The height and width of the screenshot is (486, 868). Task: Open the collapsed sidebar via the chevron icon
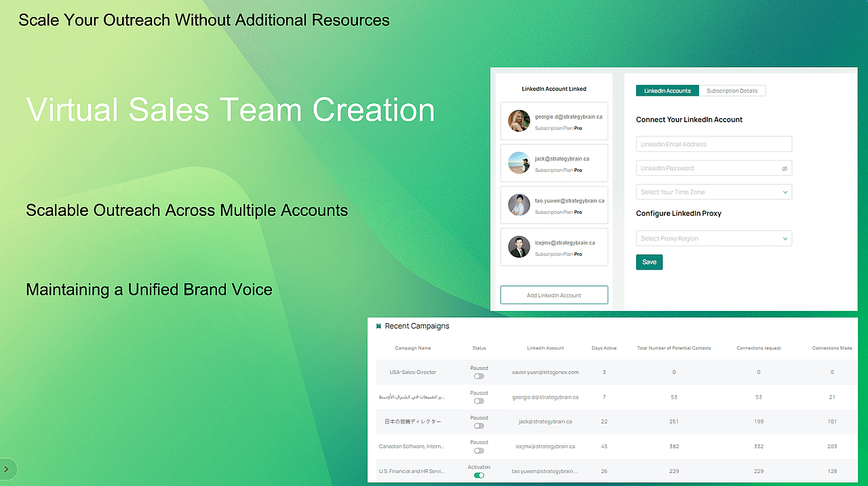(x=7, y=469)
